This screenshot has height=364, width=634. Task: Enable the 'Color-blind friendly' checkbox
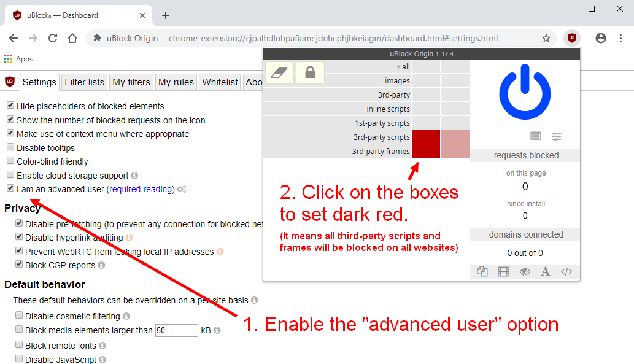pyautogui.click(x=10, y=161)
